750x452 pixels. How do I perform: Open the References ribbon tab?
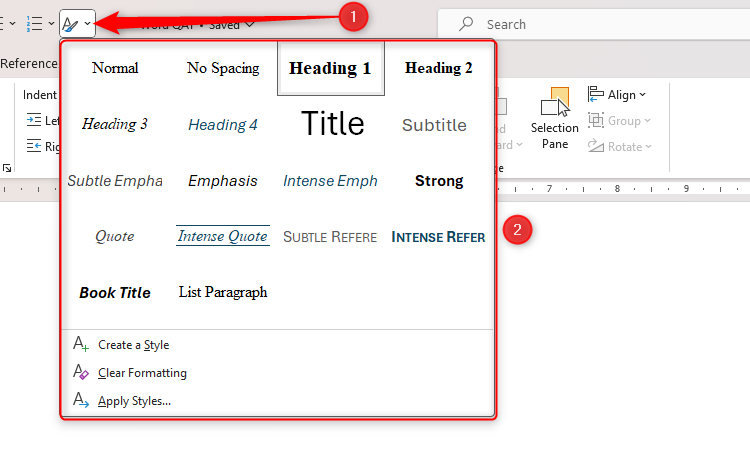pos(29,64)
